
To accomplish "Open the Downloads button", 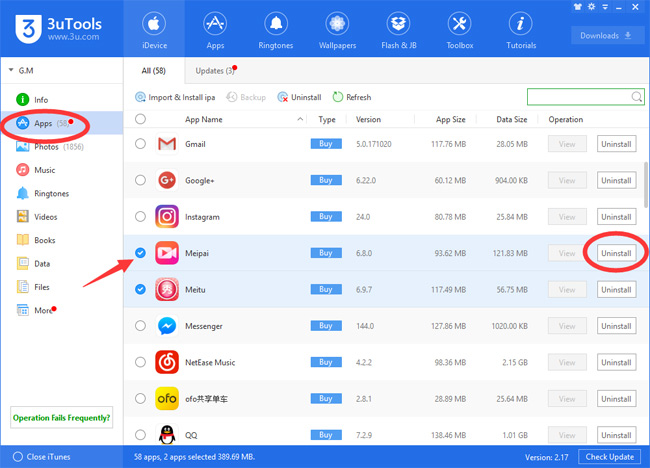I will coord(606,36).
